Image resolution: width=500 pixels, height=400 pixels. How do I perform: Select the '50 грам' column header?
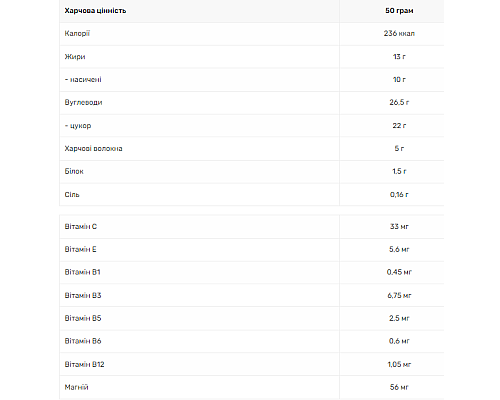[399, 11]
